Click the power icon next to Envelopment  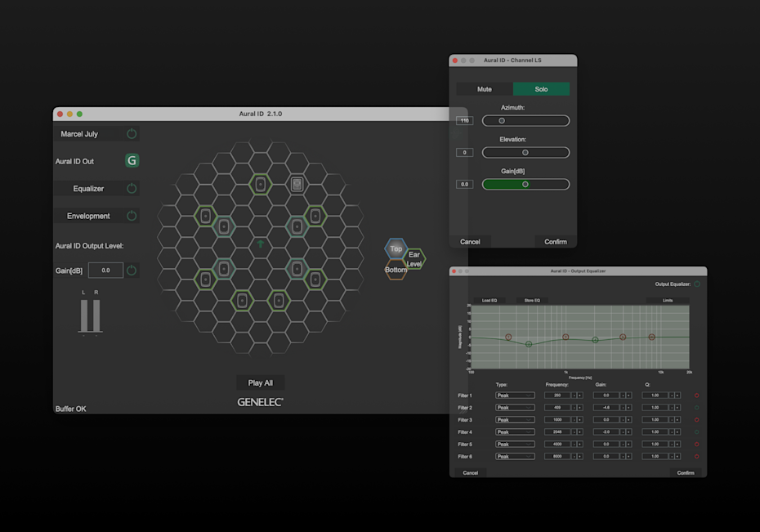(x=132, y=216)
